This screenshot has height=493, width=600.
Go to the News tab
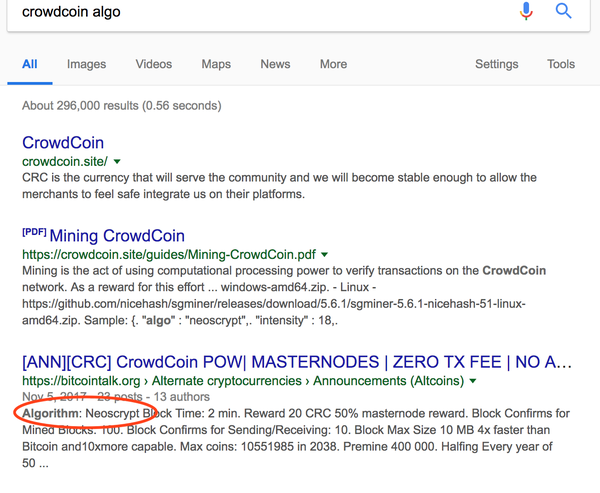[x=275, y=64]
